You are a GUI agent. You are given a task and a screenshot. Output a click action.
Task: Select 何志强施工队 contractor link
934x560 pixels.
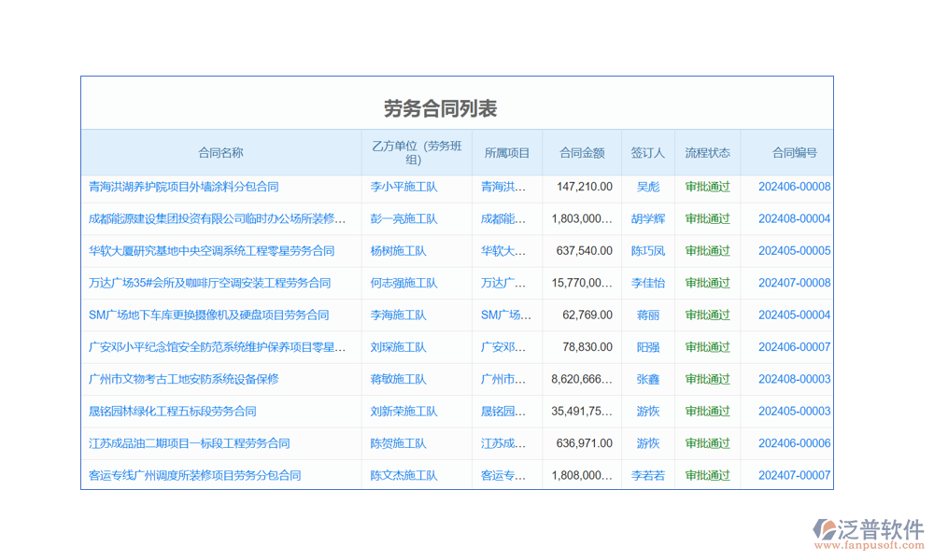coord(403,284)
